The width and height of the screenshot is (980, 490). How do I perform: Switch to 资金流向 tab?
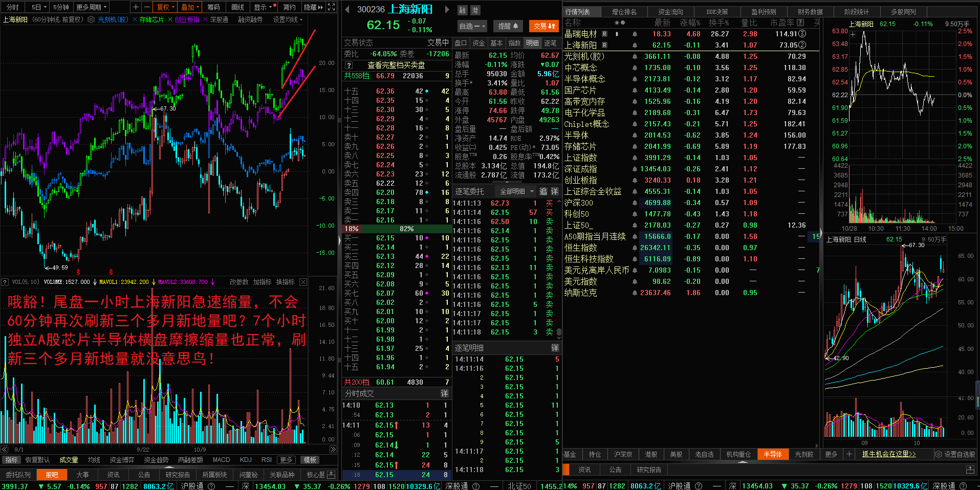click(670, 12)
